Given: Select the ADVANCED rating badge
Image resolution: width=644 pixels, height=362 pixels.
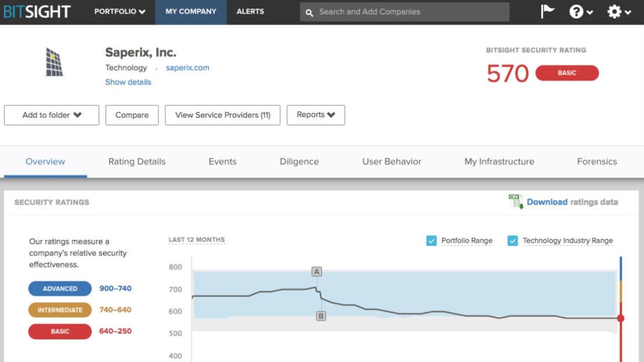Looking at the screenshot, I should [x=60, y=288].
